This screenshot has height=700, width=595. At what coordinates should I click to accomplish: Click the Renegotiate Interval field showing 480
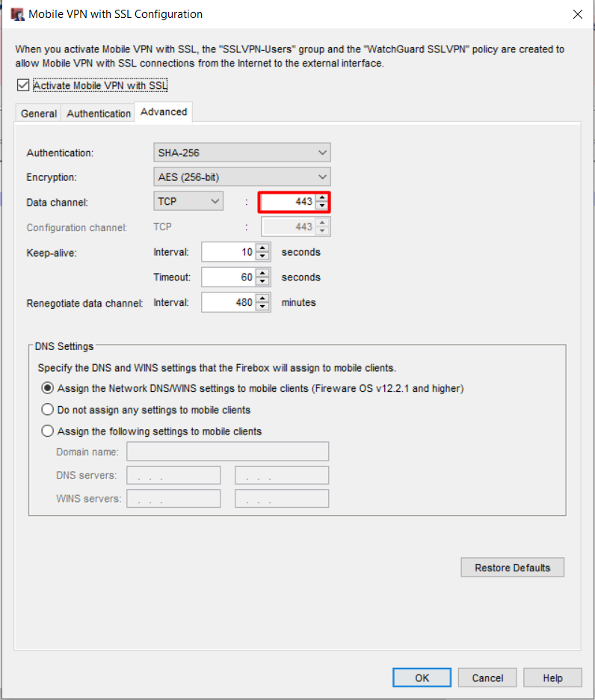click(229, 302)
